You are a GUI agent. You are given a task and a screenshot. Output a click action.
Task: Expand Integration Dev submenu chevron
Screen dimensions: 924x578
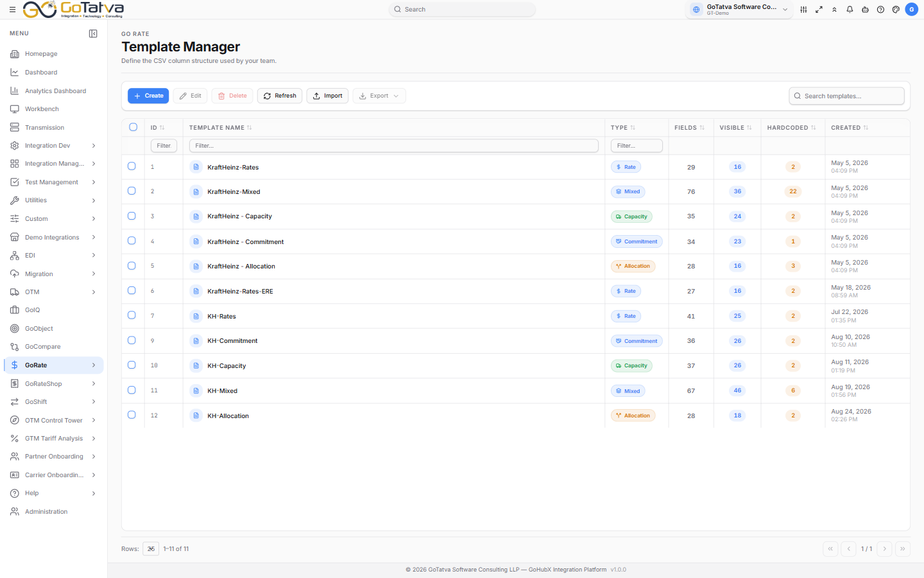pos(94,146)
